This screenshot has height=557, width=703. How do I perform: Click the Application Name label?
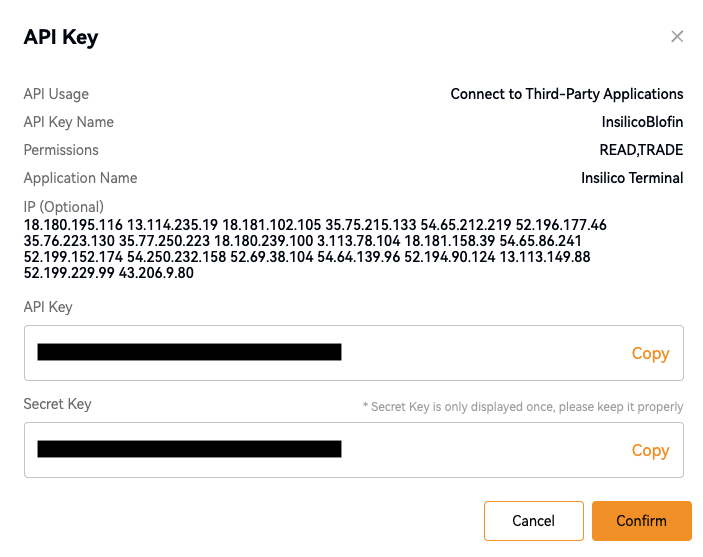80,178
